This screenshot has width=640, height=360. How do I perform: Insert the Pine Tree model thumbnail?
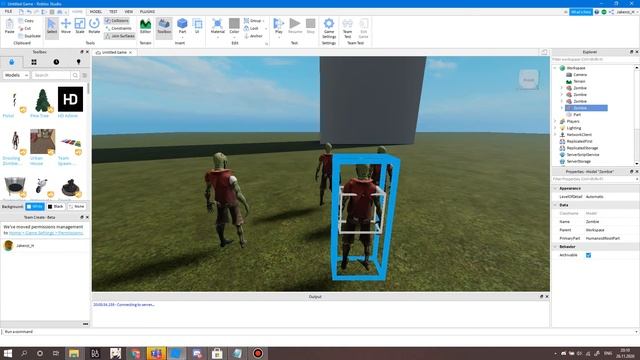[42, 100]
